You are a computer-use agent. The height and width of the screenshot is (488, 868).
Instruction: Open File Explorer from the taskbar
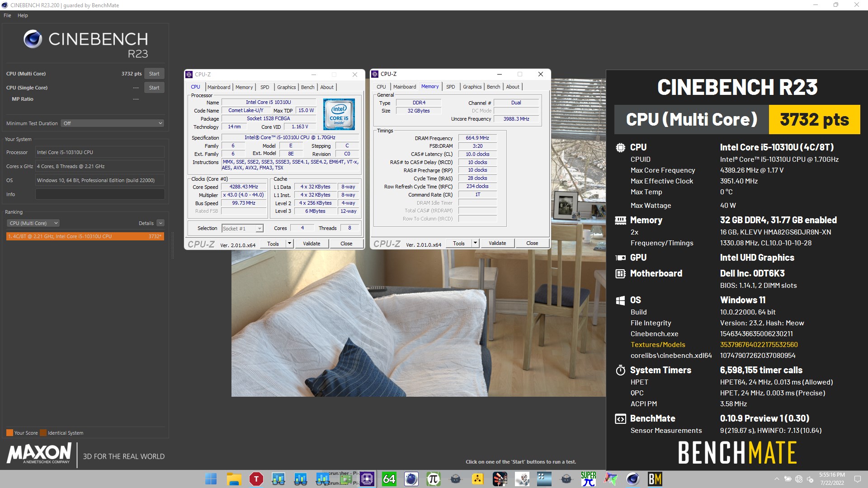234,479
